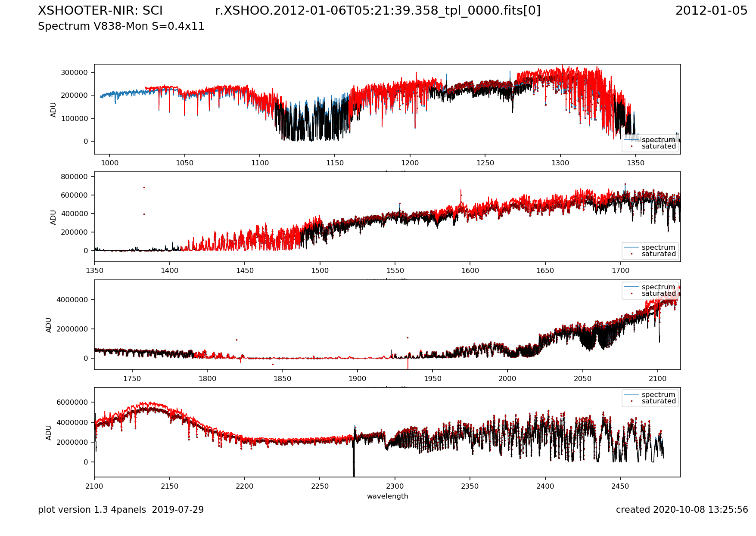Click the XSHOOTER-NIR: SCI title text
The width and height of the screenshot is (756, 536).
click(x=100, y=11)
